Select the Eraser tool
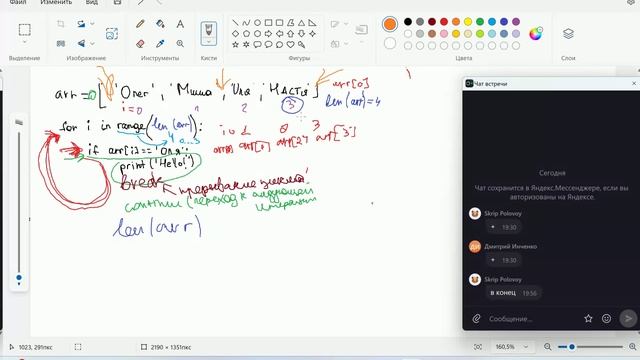This screenshot has height=360, width=640. [x=140, y=43]
